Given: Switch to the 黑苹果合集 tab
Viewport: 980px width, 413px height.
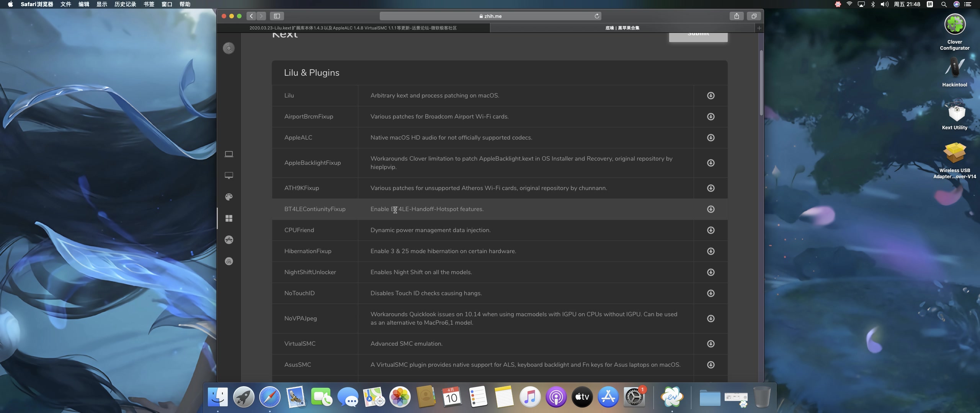Looking at the screenshot, I should point(622,28).
